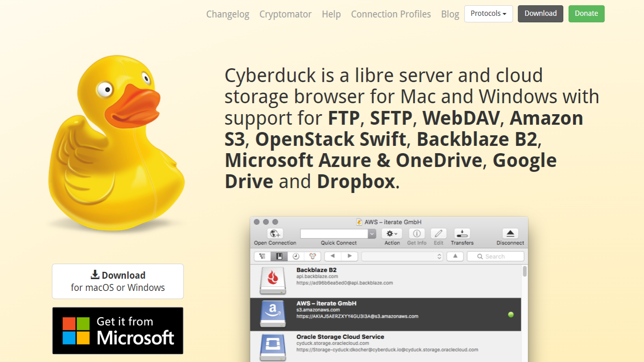This screenshot has width=644, height=362.
Task: Click the green Donate button
Action: (586, 14)
